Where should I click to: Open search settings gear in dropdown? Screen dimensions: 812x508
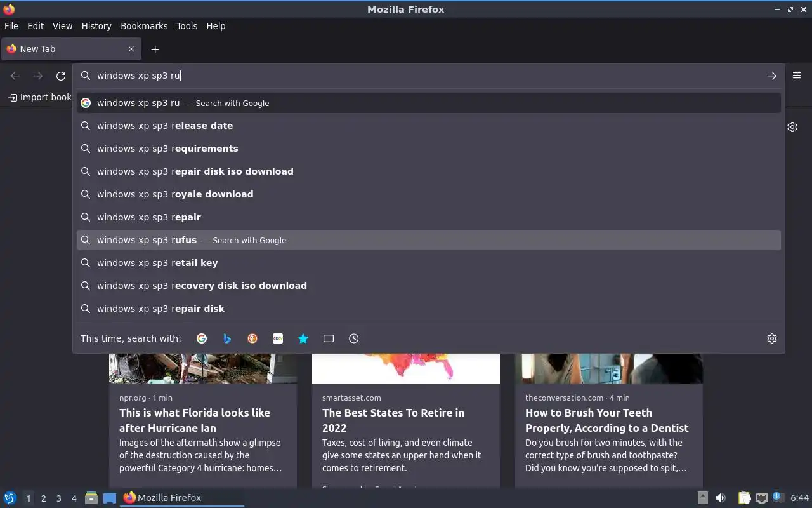click(x=772, y=338)
